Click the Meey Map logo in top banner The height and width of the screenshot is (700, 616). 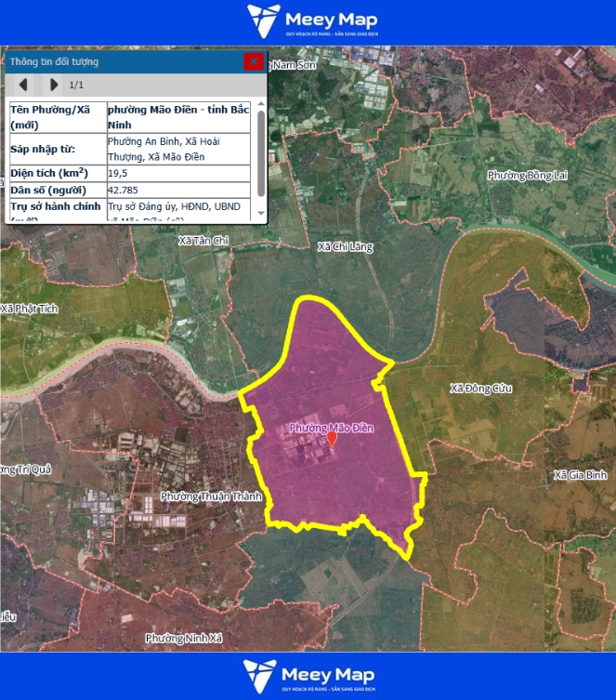(311, 21)
